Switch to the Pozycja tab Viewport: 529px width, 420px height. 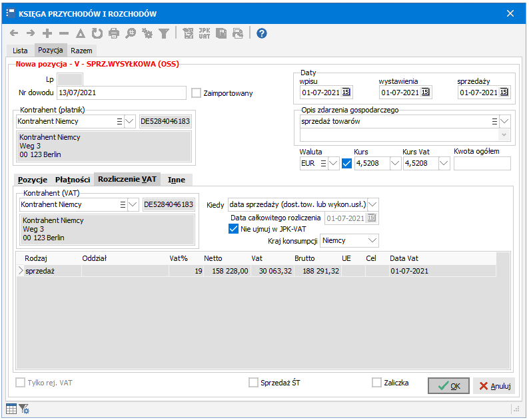tap(50, 50)
